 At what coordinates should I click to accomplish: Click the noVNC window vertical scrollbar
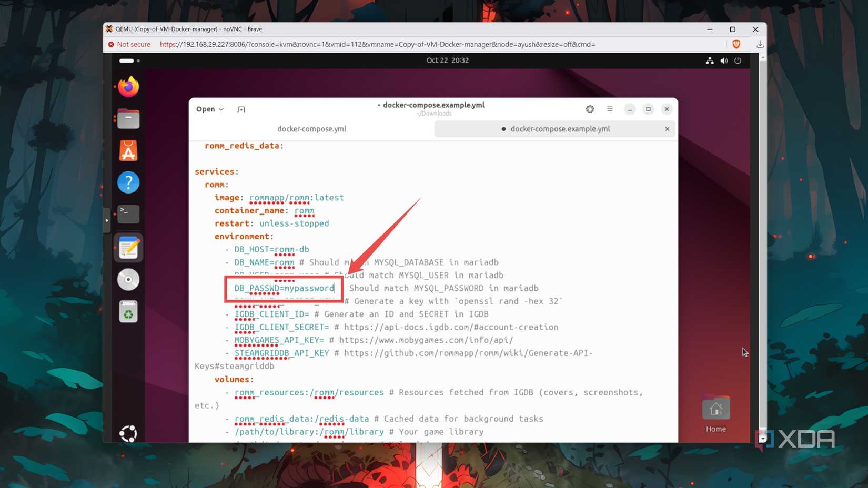coord(763,247)
